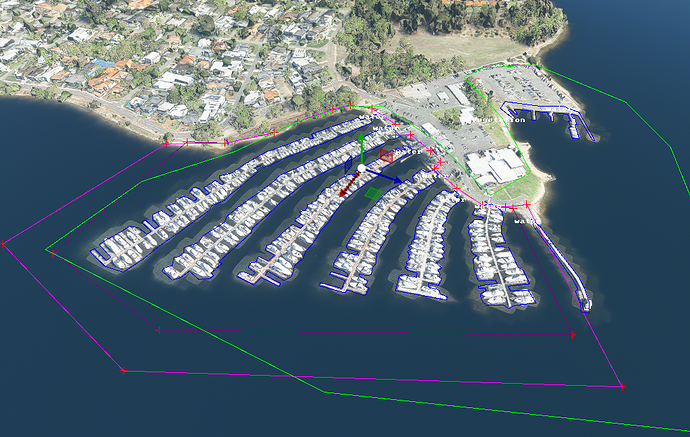Click the red dashed axis arrow of the gizmo
Image resolution: width=690 pixels, height=437 pixels.
(x=349, y=184)
